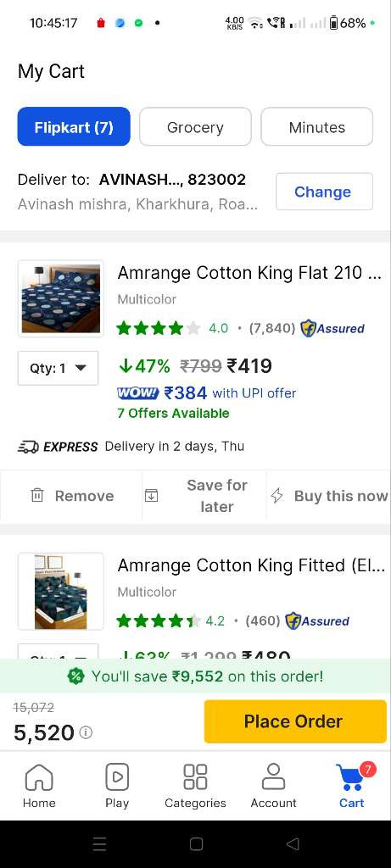Open the Categories grid icon
This screenshot has height=868, width=391.
pos(195,776)
